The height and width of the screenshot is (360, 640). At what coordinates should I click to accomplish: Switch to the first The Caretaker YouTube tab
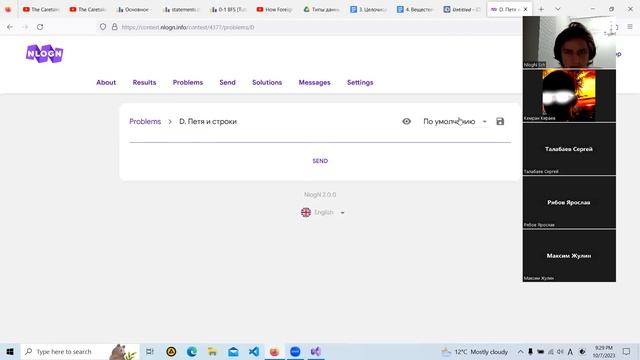(41, 9)
